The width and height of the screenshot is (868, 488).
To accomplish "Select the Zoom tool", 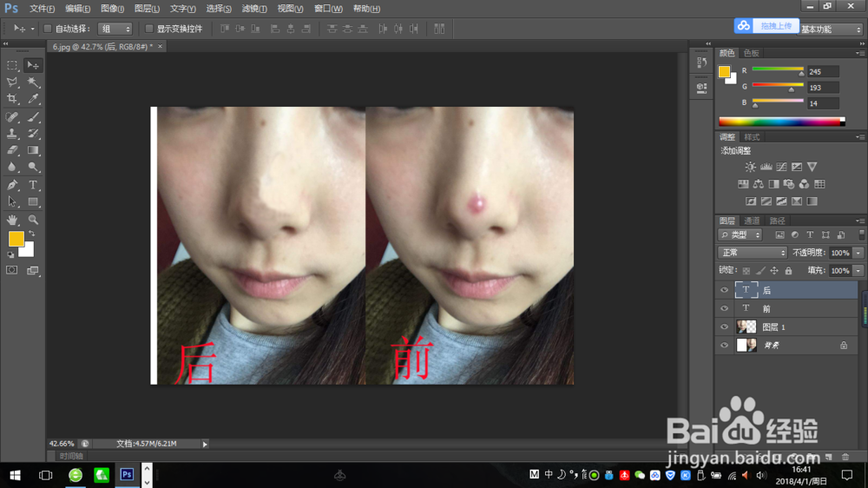I will 33,220.
